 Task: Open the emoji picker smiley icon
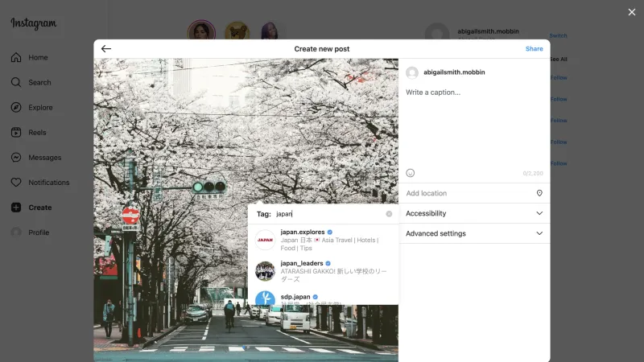coord(411,173)
